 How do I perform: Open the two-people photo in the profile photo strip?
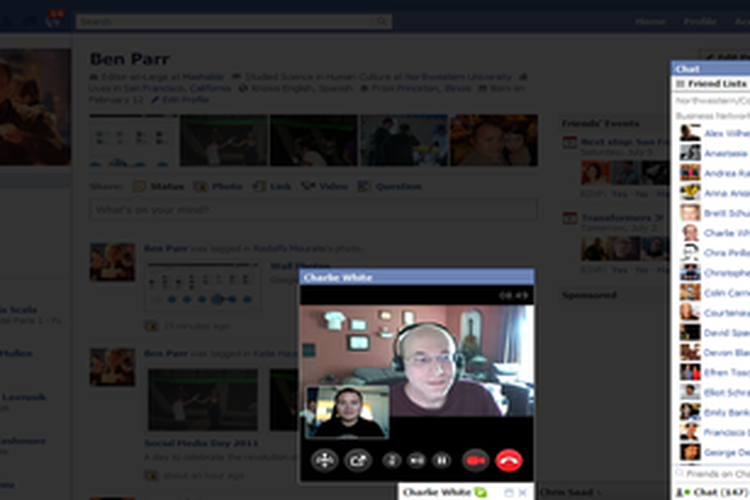[x=494, y=140]
